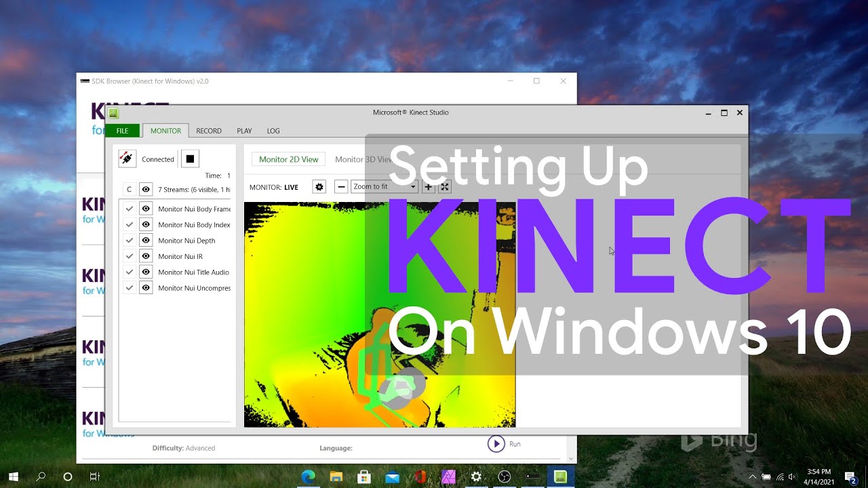Screen dimensions: 868x488
Task: Open Task View on the taskbar
Action: tap(95, 476)
